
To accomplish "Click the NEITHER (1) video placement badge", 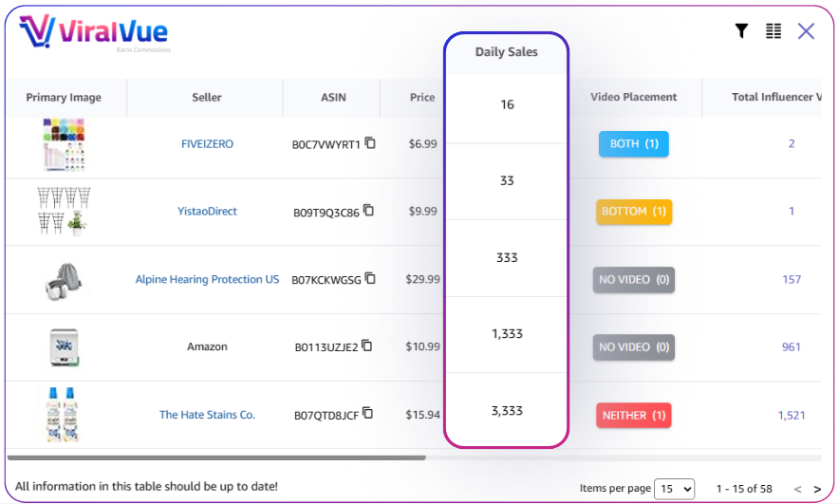I will point(634,415).
